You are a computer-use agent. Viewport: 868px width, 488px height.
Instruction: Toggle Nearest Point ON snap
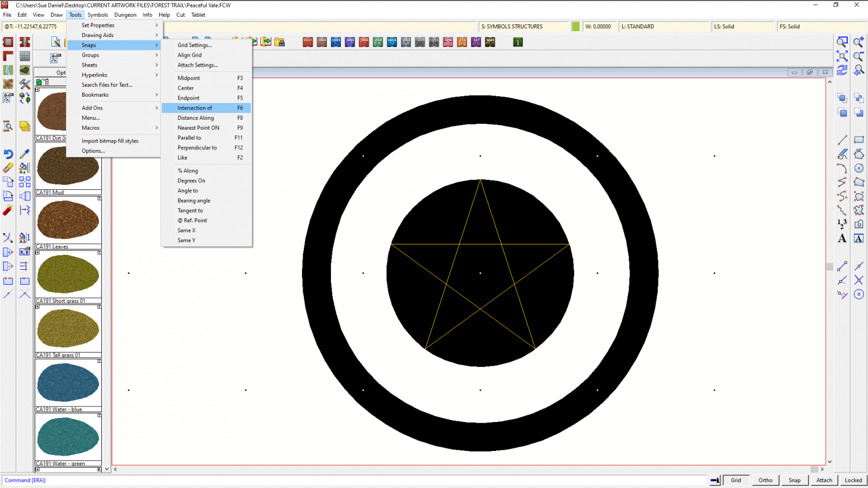(207, 128)
